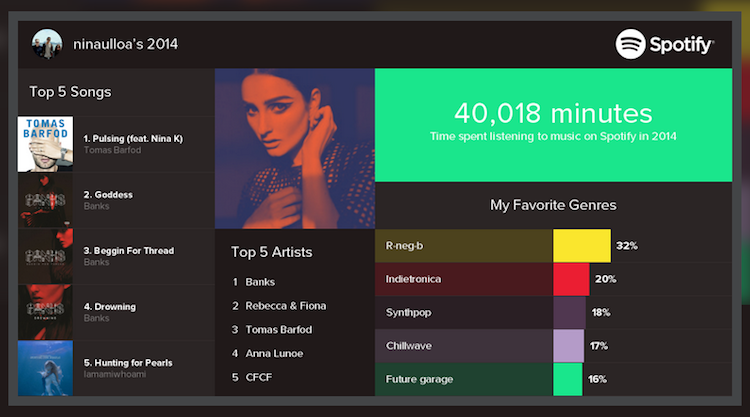This screenshot has height=417, width=750.
Task: Click the "R-neg-b" genre label
Action: click(x=404, y=246)
